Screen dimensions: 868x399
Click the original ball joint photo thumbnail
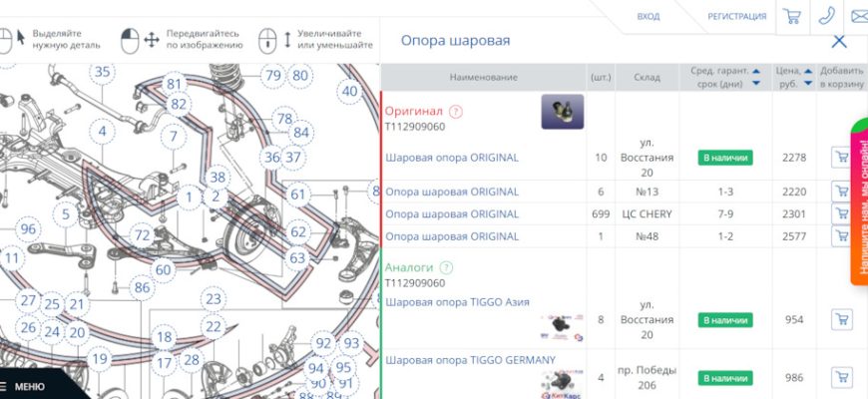point(563,112)
